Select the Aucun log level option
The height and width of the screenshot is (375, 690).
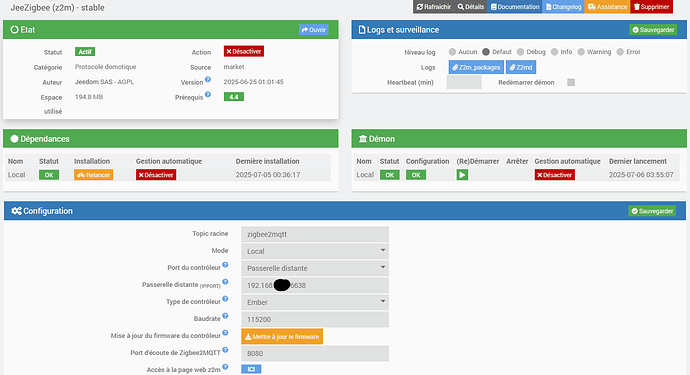pyautogui.click(x=452, y=52)
